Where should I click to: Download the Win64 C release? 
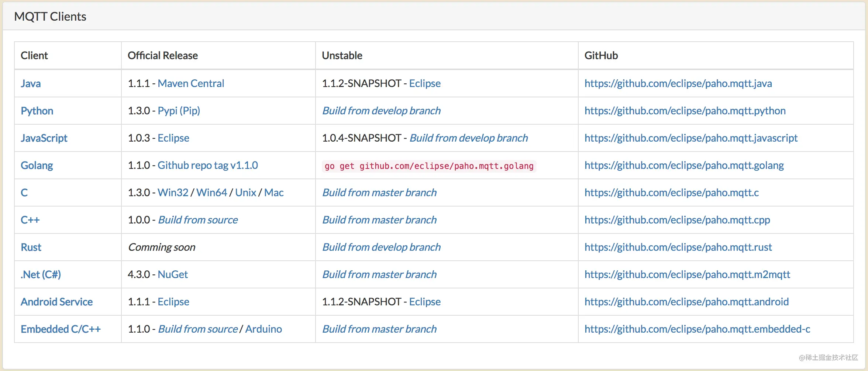212,193
